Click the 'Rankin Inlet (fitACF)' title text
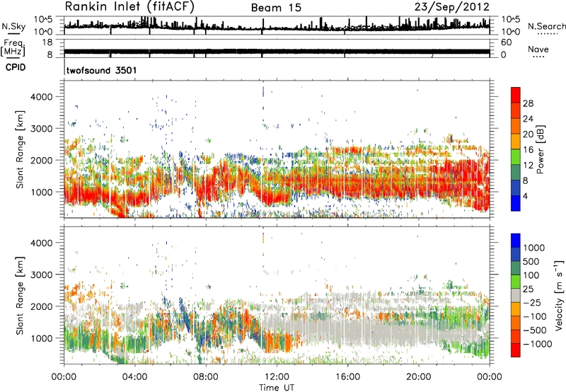 [x=129, y=6]
